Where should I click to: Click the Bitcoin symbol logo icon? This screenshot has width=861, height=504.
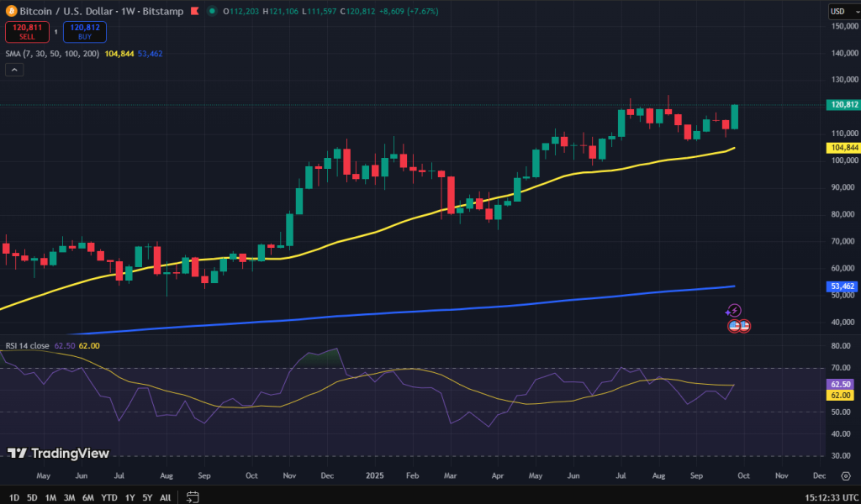click(11, 11)
